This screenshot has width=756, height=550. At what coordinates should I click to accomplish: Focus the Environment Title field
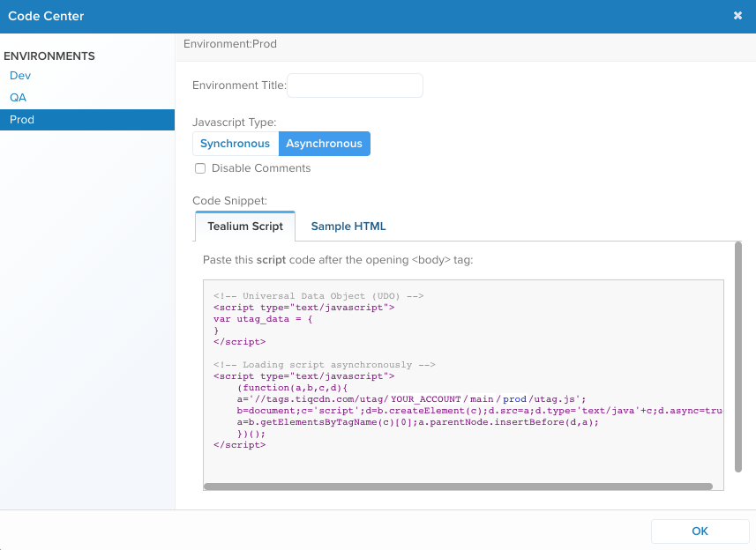click(355, 85)
